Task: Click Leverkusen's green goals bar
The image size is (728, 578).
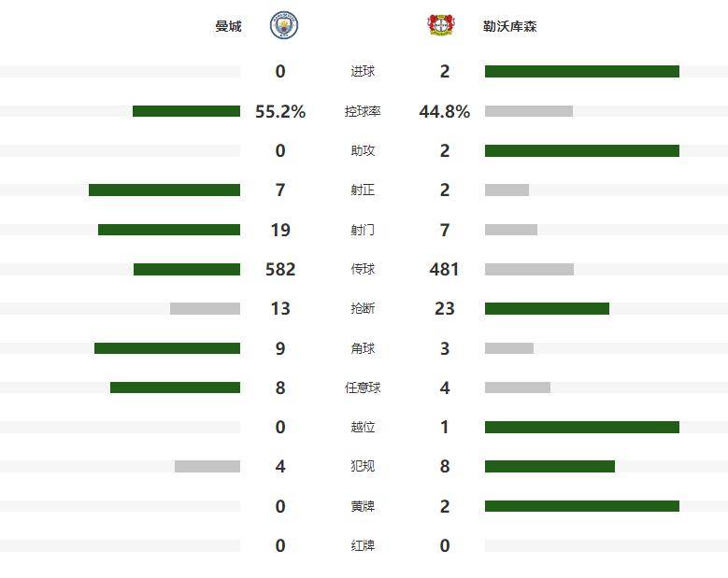Action: click(x=581, y=72)
